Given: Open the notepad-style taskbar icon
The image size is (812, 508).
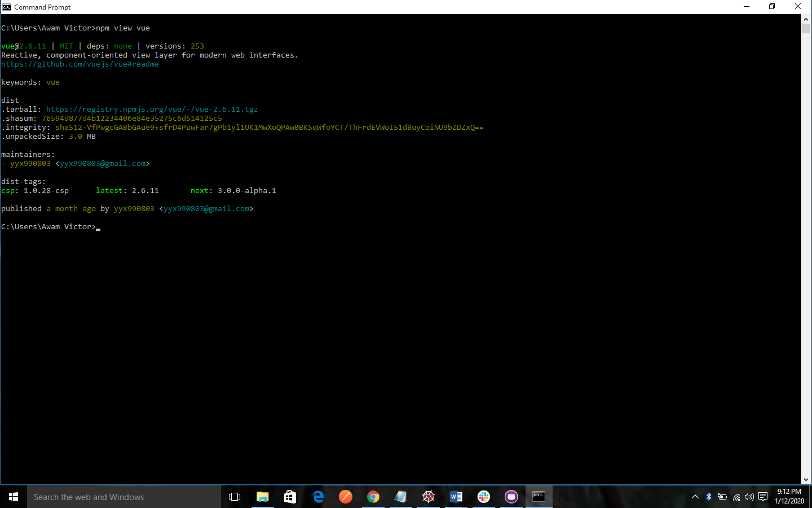Looking at the screenshot, I should tap(400, 497).
